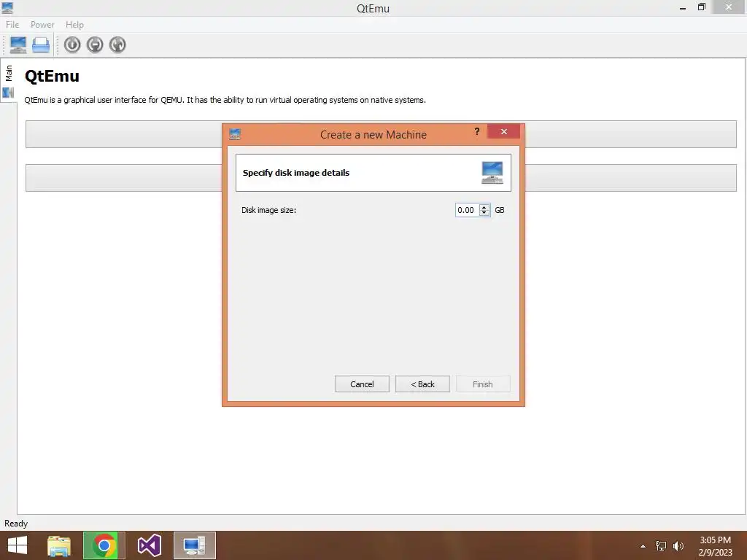This screenshot has height=560, width=747.
Task: Click the grayed-out Start power icon
Action: [x=72, y=44]
